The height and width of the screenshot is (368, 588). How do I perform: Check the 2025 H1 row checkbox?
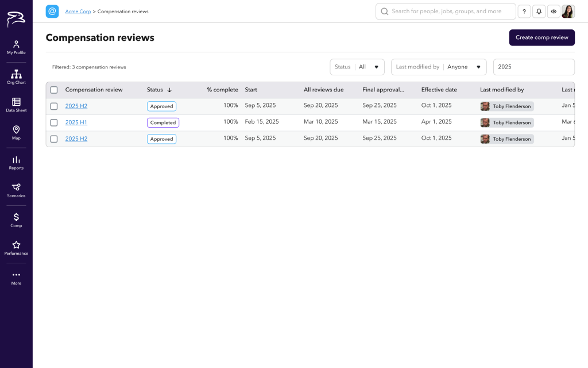pyautogui.click(x=54, y=122)
